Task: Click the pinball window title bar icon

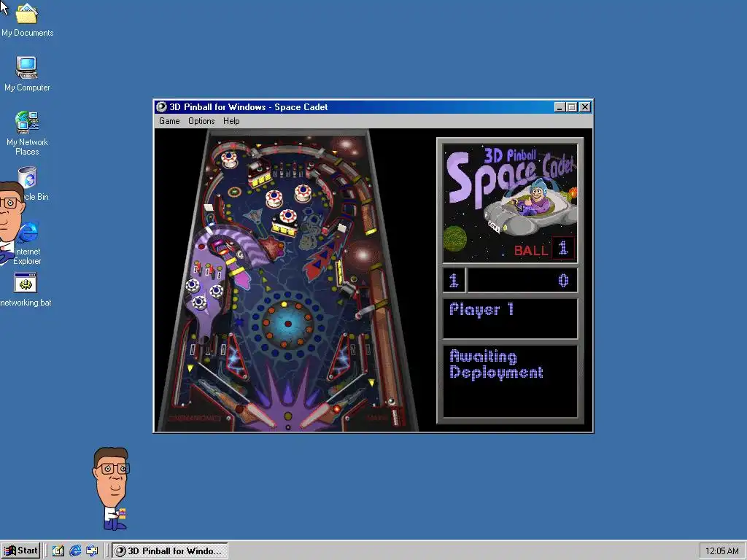Action: 161,106
